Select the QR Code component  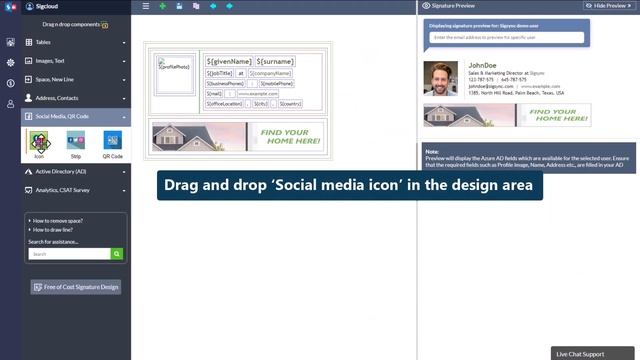coord(113,144)
